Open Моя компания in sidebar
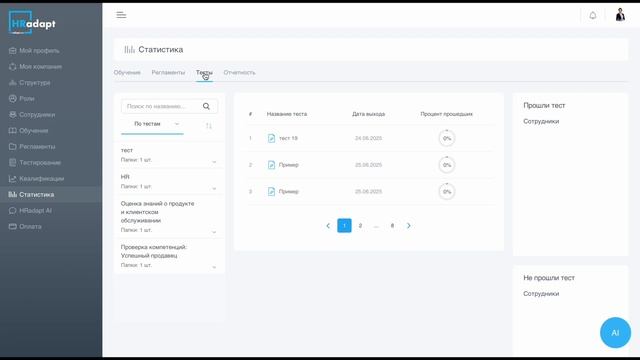Image resolution: width=640 pixels, height=360 pixels. pos(36,67)
